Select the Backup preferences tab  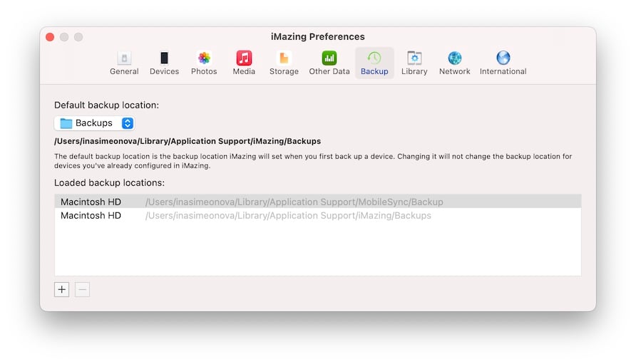point(374,63)
